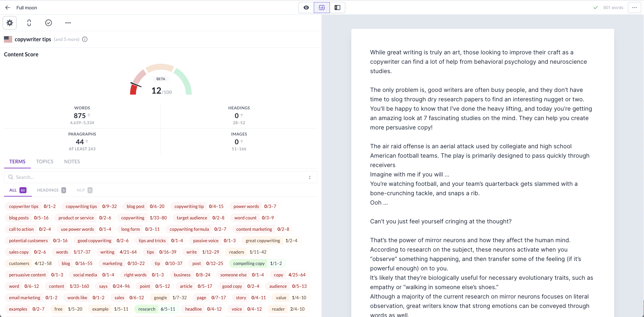The image size is (644, 317).
Task: Open the three-dot menu beside checkmark icon
Action: [68, 23]
